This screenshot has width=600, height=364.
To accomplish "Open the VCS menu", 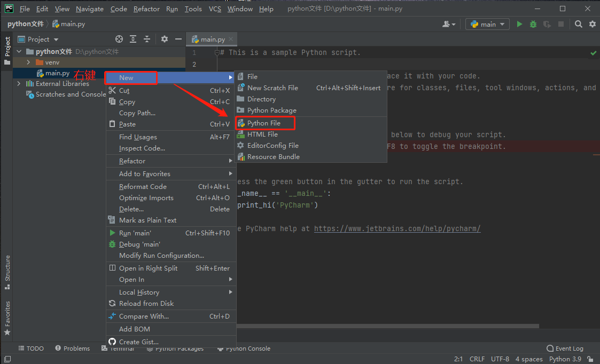I will (x=215, y=9).
